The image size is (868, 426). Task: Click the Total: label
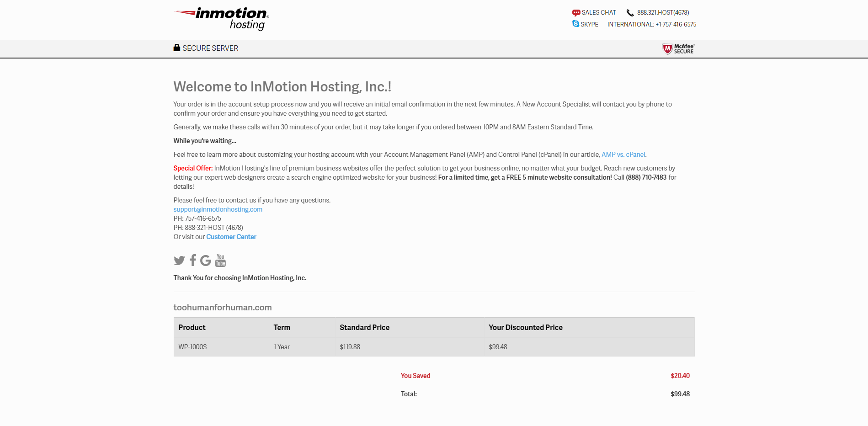pos(409,394)
